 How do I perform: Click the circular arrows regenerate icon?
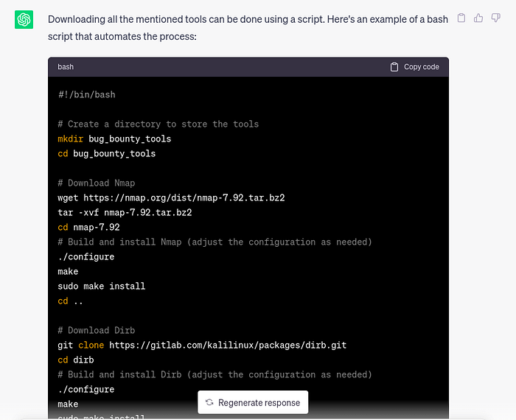(x=209, y=403)
